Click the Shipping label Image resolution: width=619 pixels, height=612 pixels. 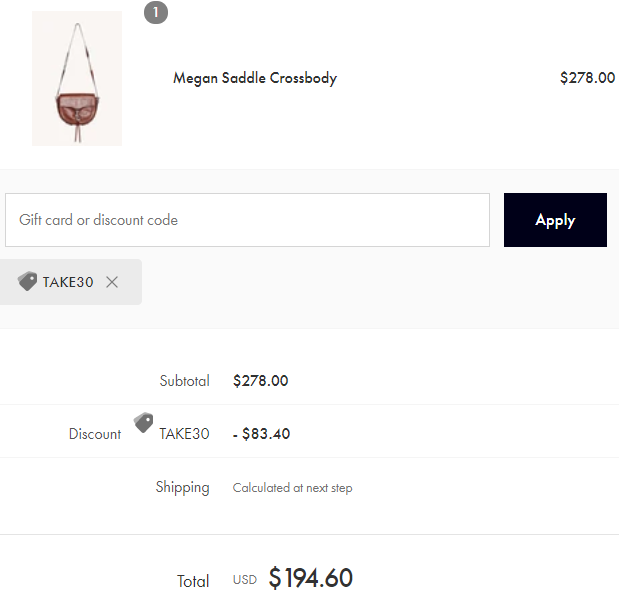tap(182, 488)
